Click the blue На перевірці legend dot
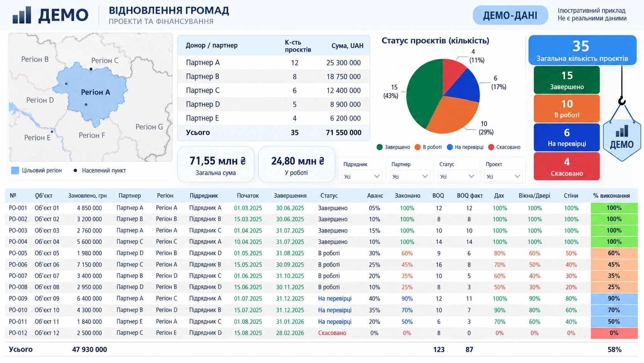The image size is (644, 363). tap(449, 147)
